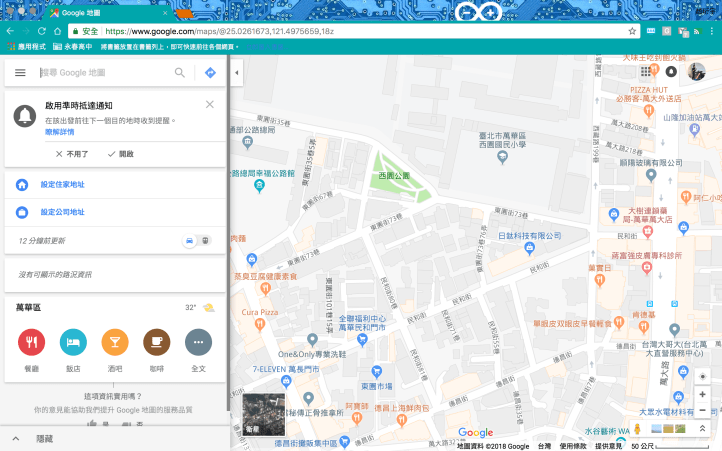Click Chrome home button
The width and height of the screenshot is (722, 451).
pos(57,31)
